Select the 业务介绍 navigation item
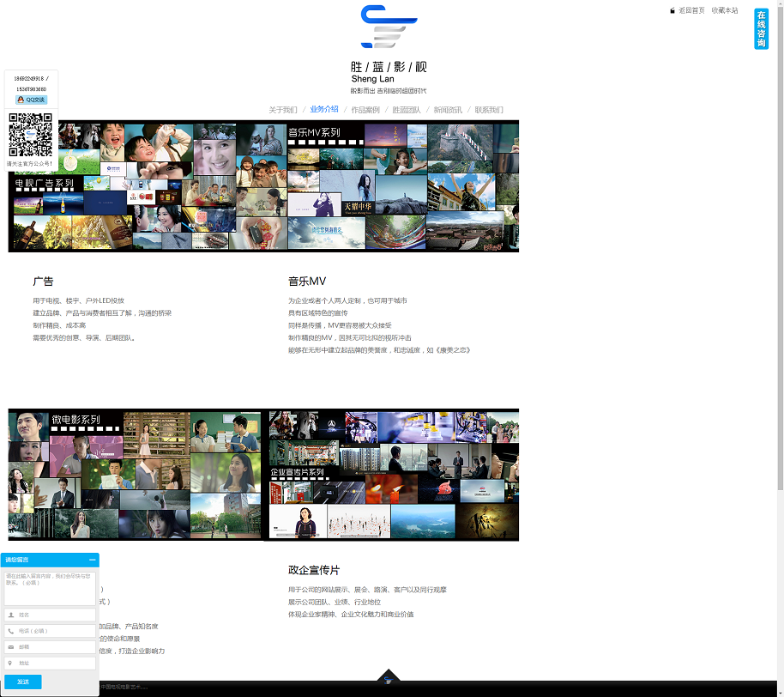 pyautogui.click(x=324, y=110)
